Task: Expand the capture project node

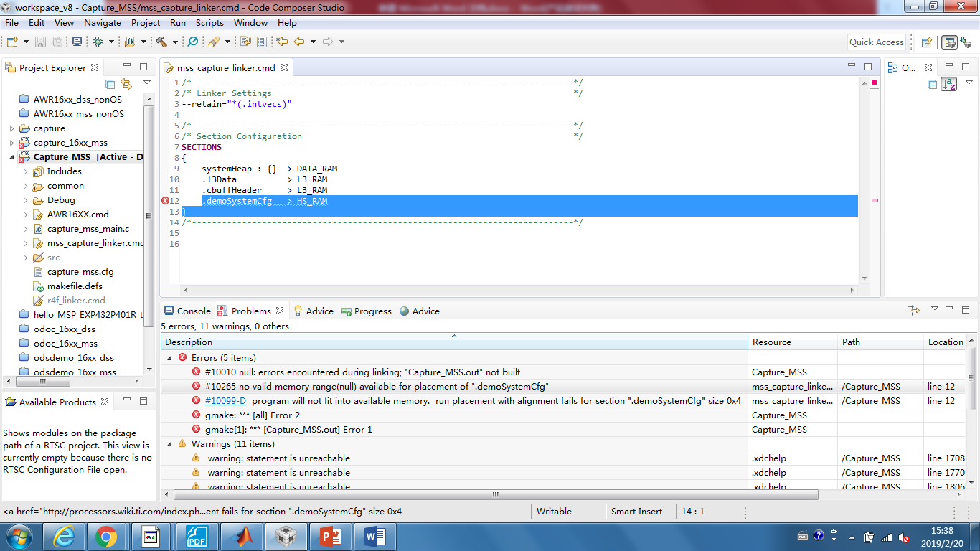Action: click(11, 128)
